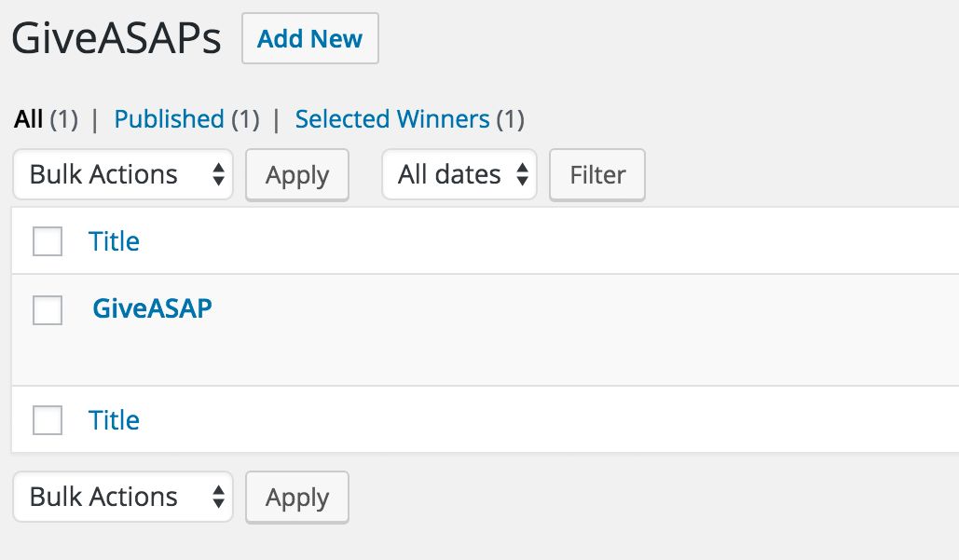Open the Selected Winners view

pyautogui.click(x=391, y=119)
